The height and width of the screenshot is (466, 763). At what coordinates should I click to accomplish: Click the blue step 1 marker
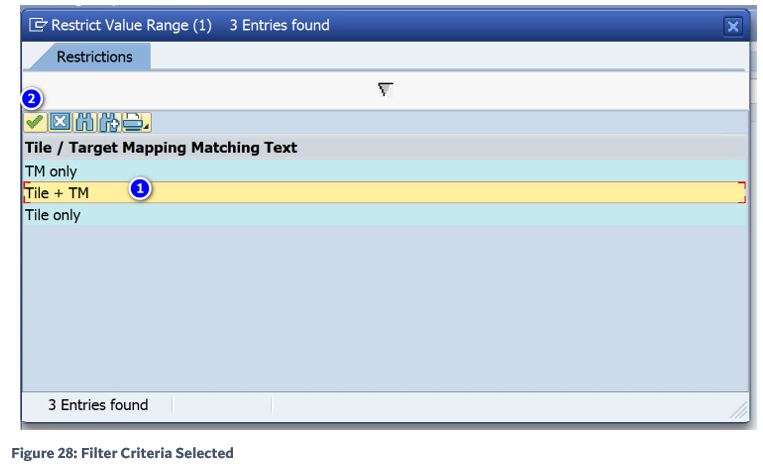tap(142, 188)
